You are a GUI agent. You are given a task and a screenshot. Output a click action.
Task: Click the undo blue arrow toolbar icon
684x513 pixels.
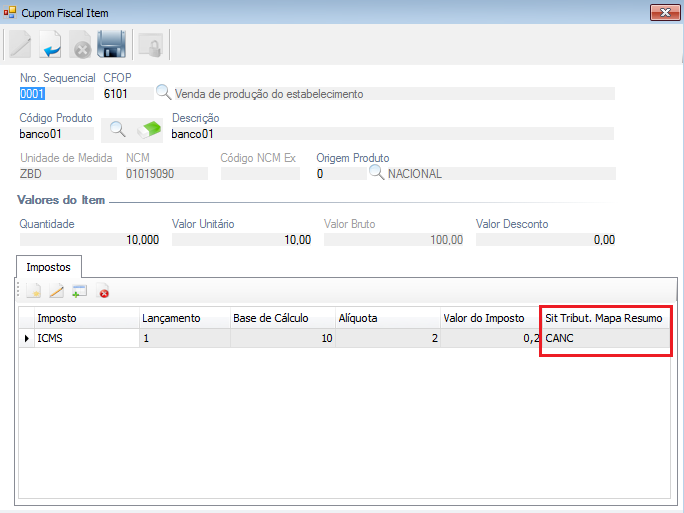50,44
